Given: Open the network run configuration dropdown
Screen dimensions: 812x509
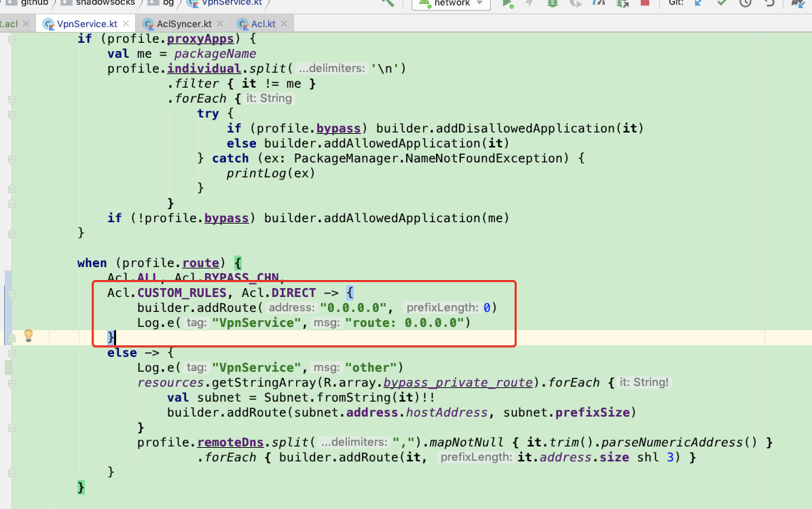Looking at the screenshot, I should 451,3.
